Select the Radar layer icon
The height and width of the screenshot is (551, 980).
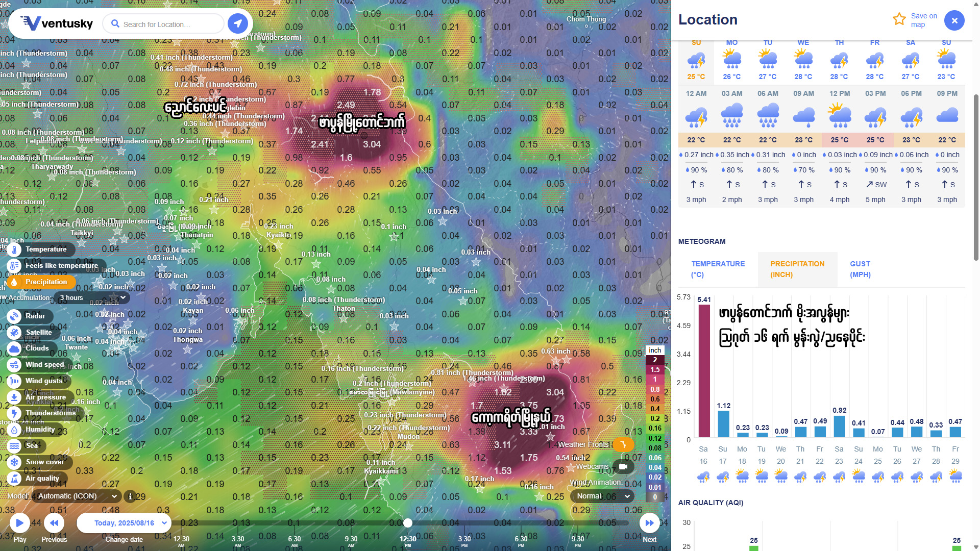(x=14, y=316)
